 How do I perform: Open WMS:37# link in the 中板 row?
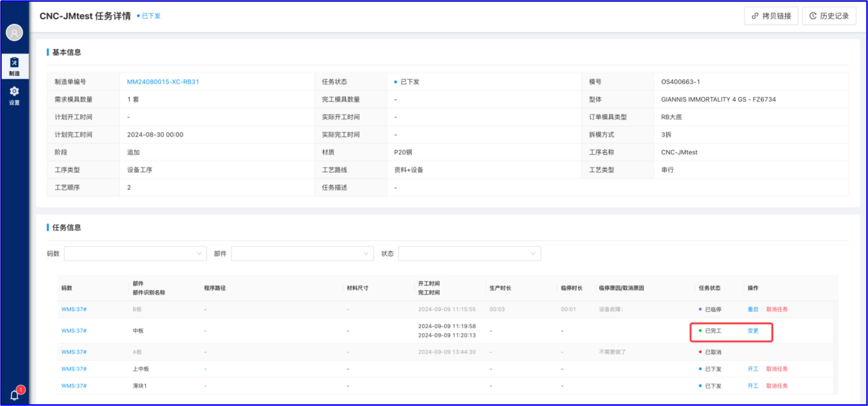(74, 331)
